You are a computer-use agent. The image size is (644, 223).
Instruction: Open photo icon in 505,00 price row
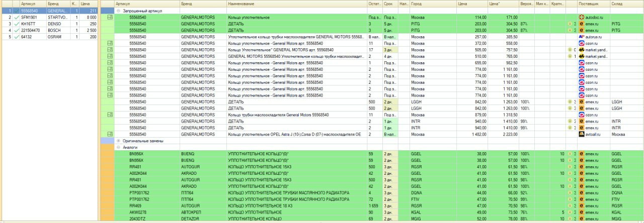110,50
